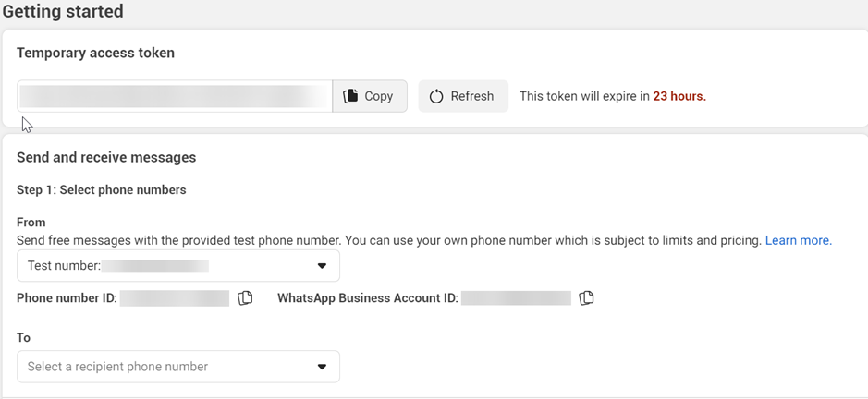Click the Temporary access token heading
Screen dimensions: 868x399
[95, 54]
